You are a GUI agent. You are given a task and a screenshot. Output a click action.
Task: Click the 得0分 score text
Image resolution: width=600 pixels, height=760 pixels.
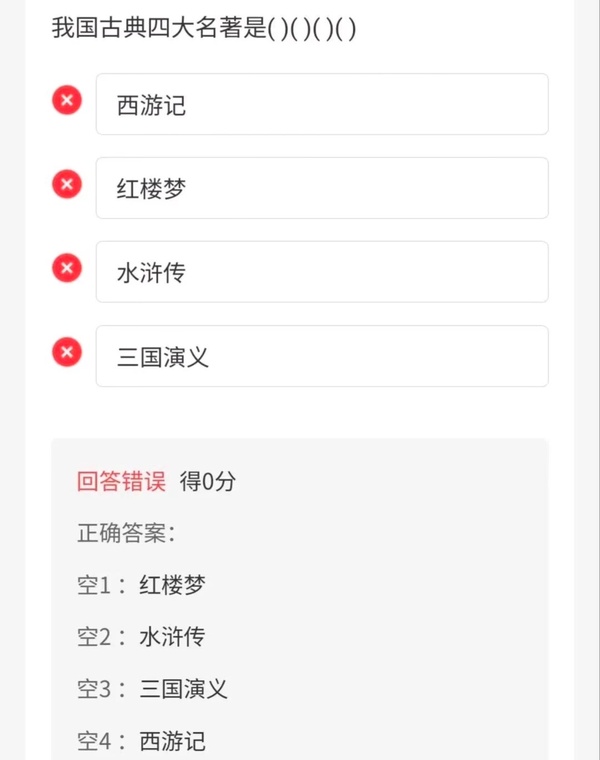pyautogui.click(x=208, y=481)
